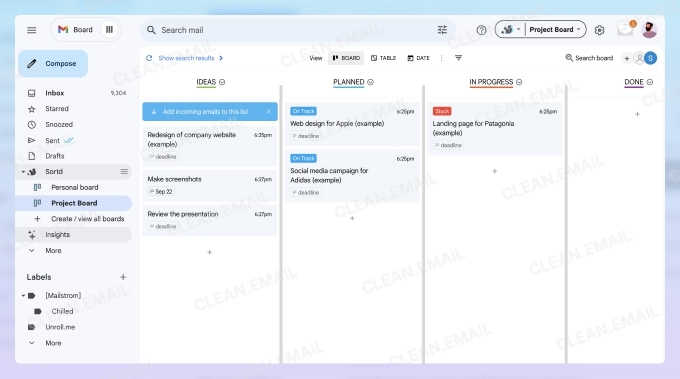Open the account profile avatar
Viewport: 680px width, 379px height.
(x=649, y=29)
